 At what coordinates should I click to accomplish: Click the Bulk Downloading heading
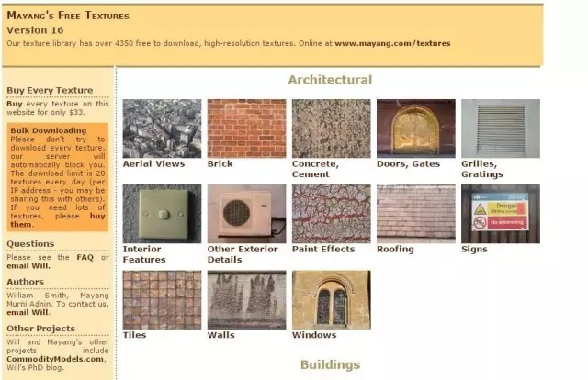49,130
